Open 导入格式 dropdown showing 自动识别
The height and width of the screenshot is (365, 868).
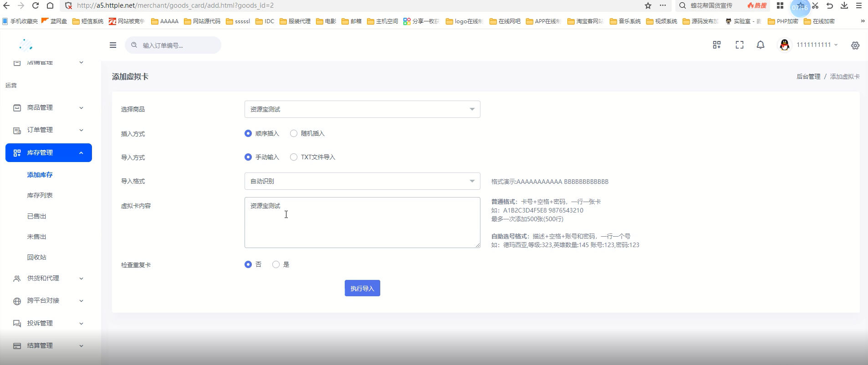click(x=362, y=181)
